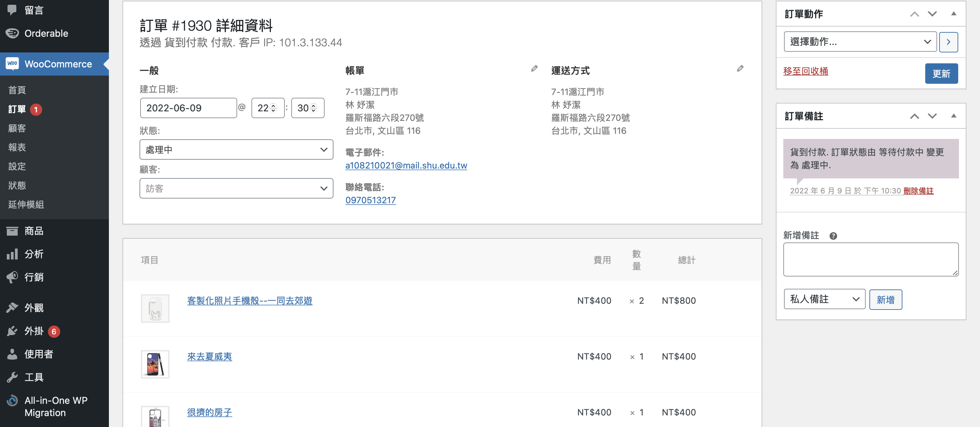Open the 狀態 dropdown showing 處理中
Image resolution: width=980 pixels, height=427 pixels.
236,149
